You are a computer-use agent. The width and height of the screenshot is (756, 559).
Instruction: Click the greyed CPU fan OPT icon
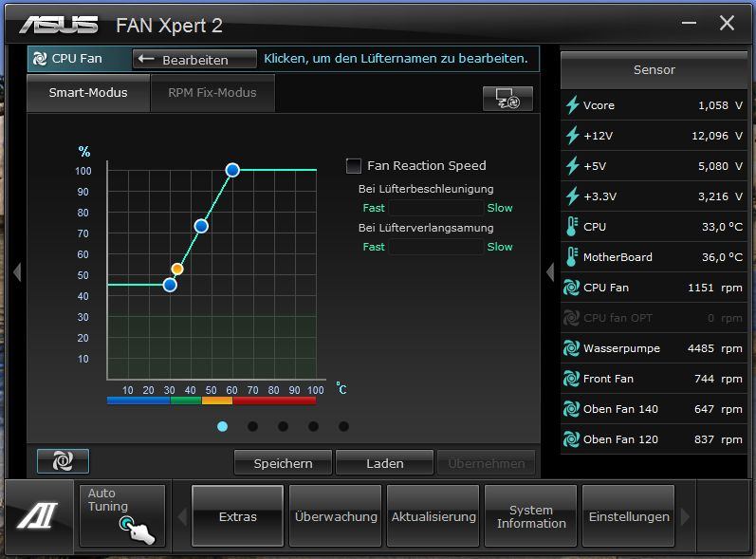571,318
